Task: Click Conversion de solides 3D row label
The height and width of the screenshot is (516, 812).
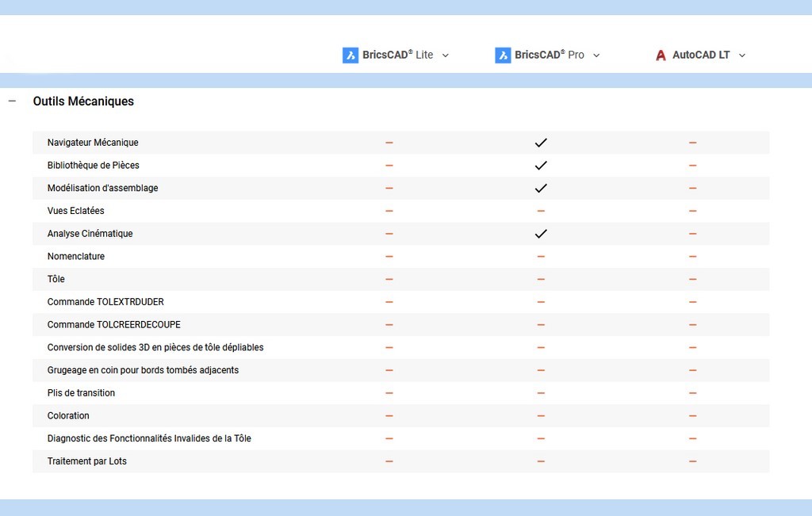Action: [155, 347]
